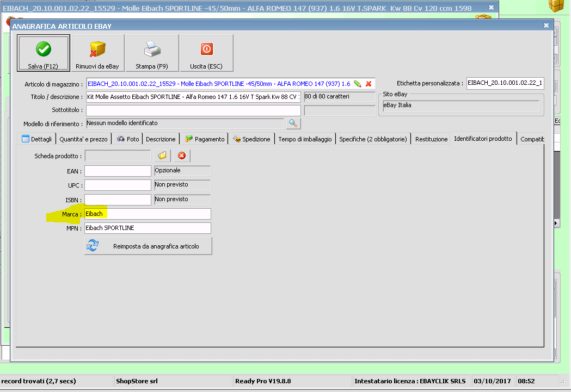Close the Anagrafica Articolo eBay dialog
Viewport: 571px width, 392px height.
pos(546,26)
